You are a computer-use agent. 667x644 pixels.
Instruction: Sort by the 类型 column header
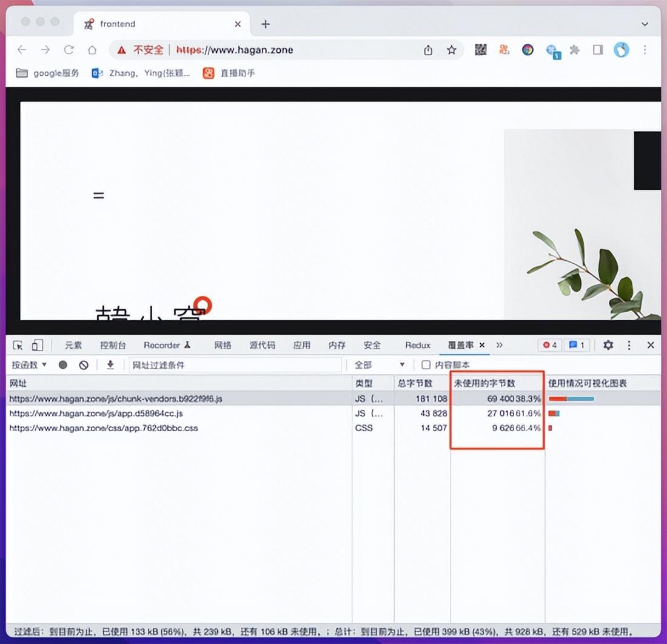pyautogui.click(x=373, y=383)
